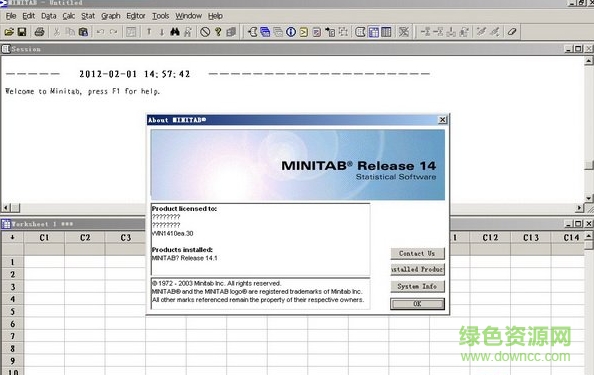Open the Calc menu

69,16
